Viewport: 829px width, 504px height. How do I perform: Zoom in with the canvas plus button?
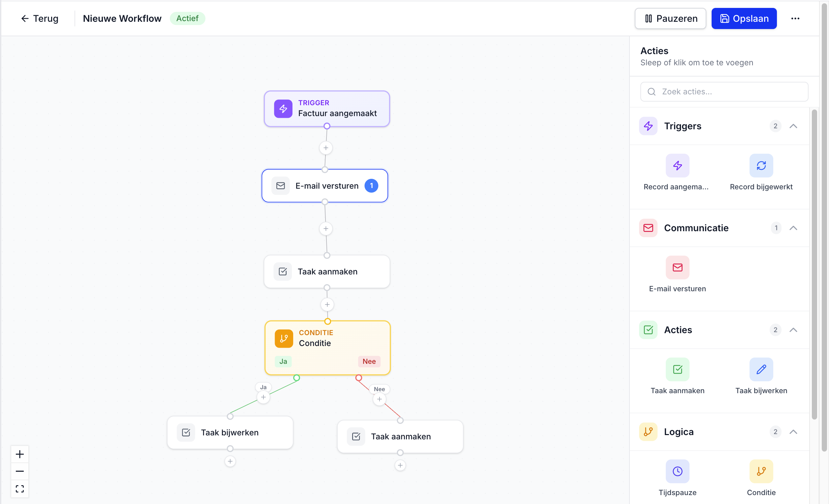[20, 454]
